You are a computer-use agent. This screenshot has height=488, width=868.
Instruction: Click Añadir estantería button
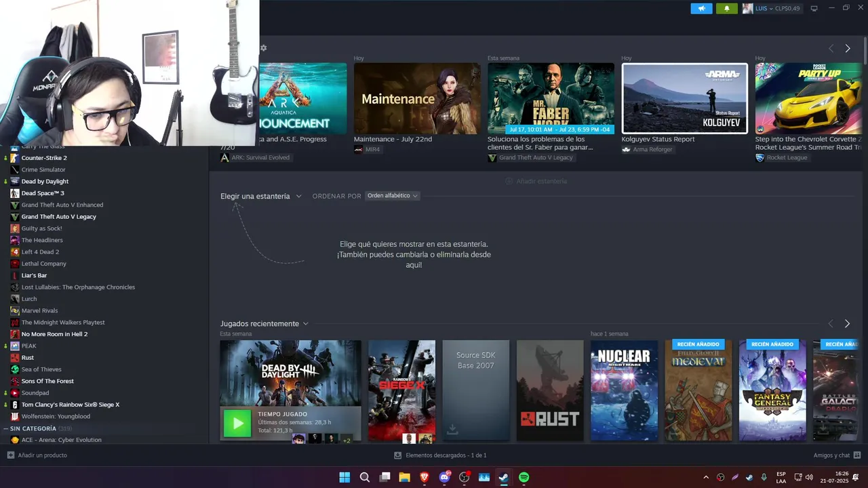point(536,181)
